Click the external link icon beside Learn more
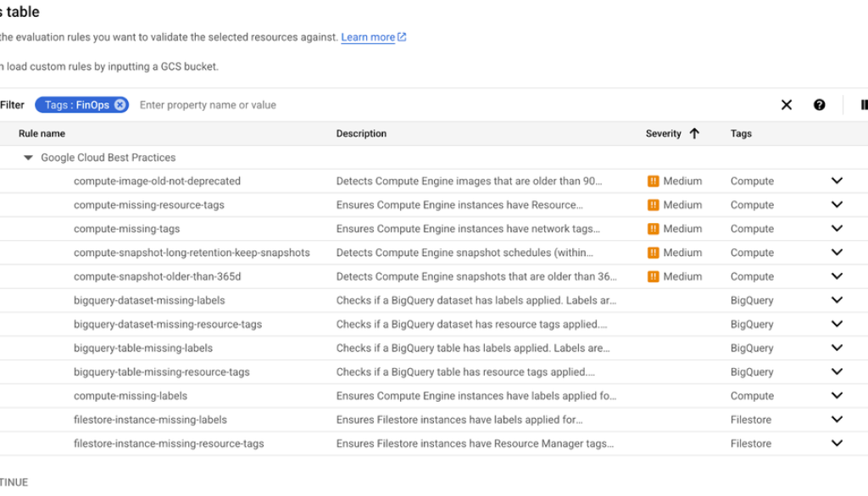The image size is (868, 496). [x=399, y=36]
